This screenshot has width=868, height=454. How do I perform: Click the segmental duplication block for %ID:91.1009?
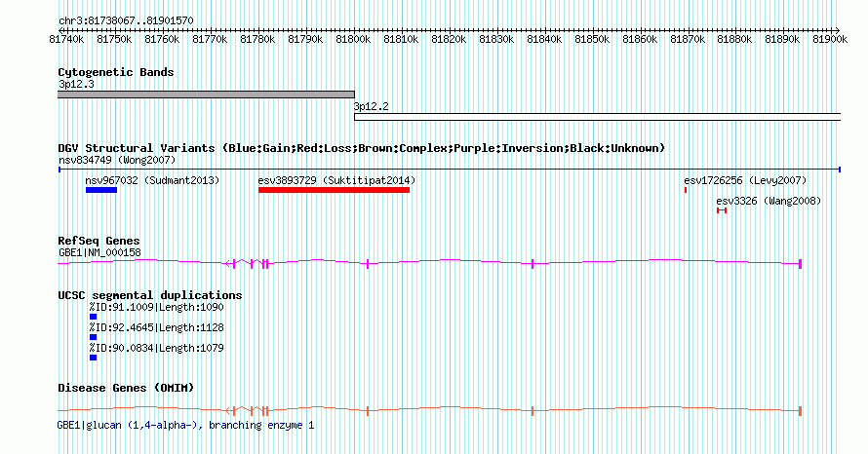point(93,317)
